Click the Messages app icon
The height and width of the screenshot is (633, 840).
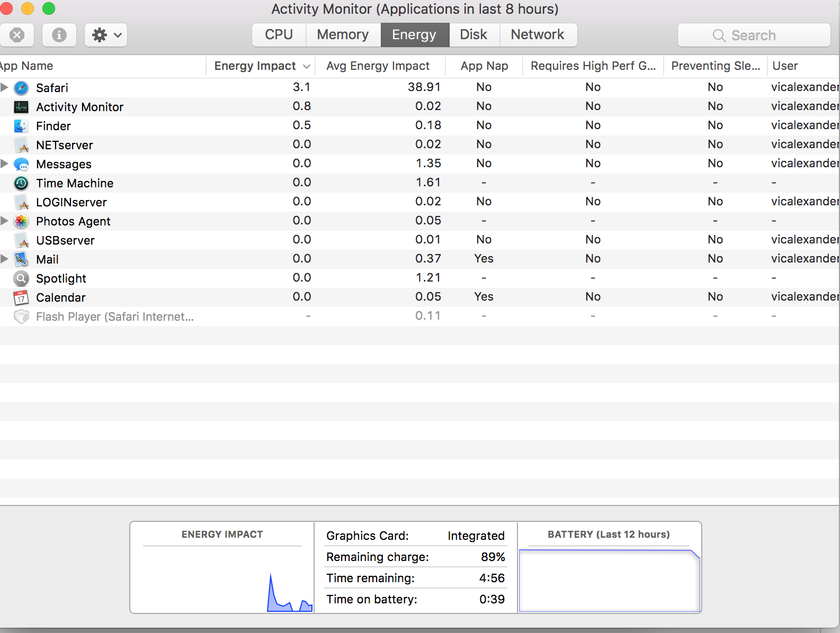coord(21,164)
